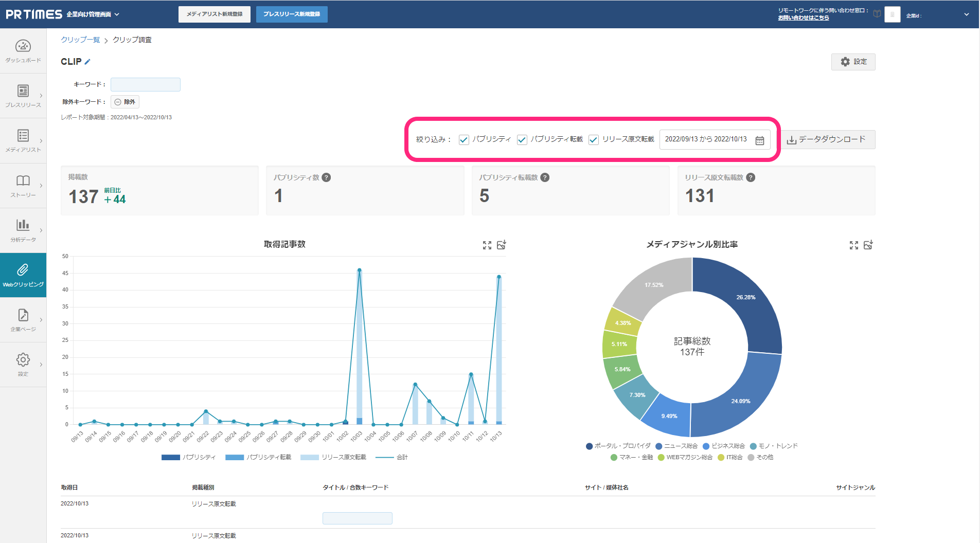Click the 除外 keyword button

pos(125,102)
